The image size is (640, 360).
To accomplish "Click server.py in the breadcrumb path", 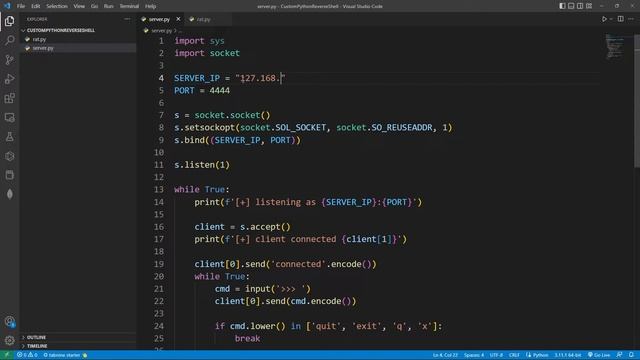I will (x=162, y=31).
